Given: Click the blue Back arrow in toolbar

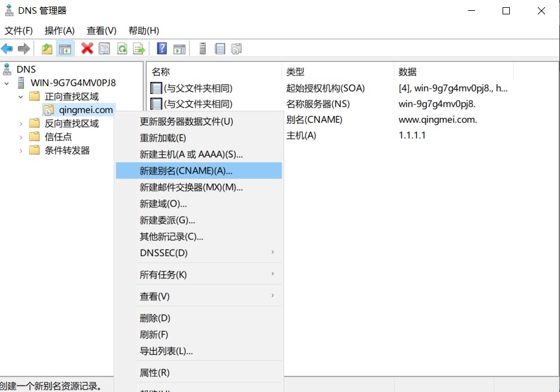Looking at the screenshot, I should tap(7, 48).
